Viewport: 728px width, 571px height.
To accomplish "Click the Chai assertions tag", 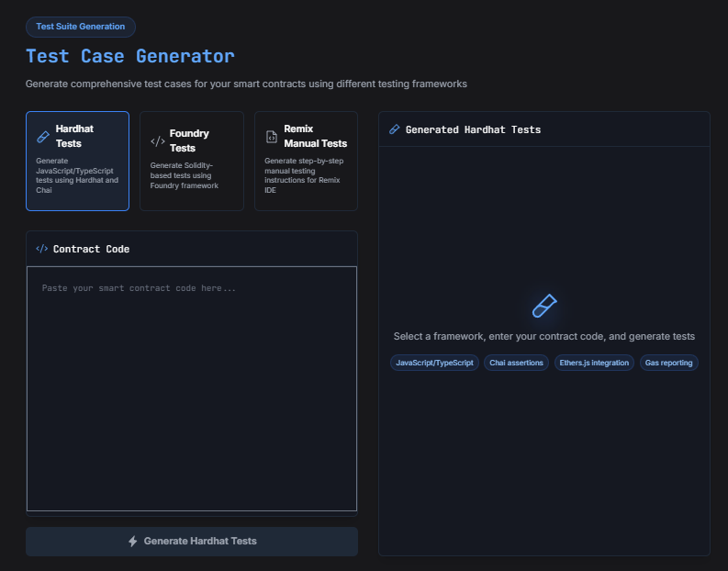I will 516,363.
